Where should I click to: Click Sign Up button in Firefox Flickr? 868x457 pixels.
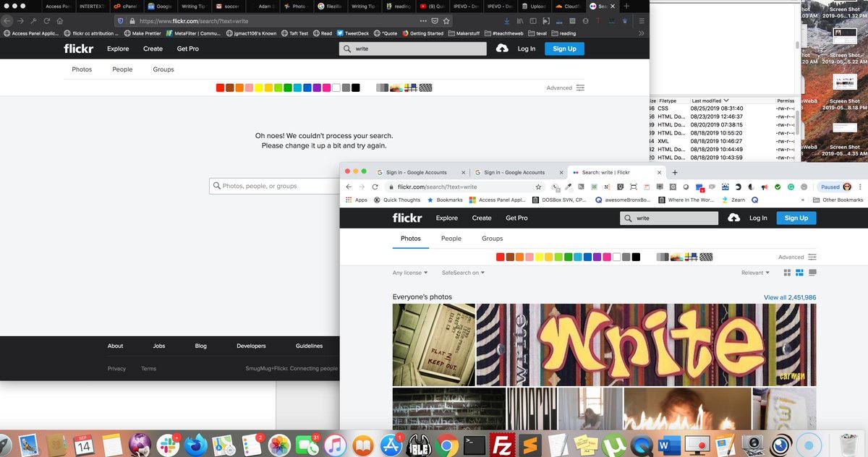click(x=564, y=48)
